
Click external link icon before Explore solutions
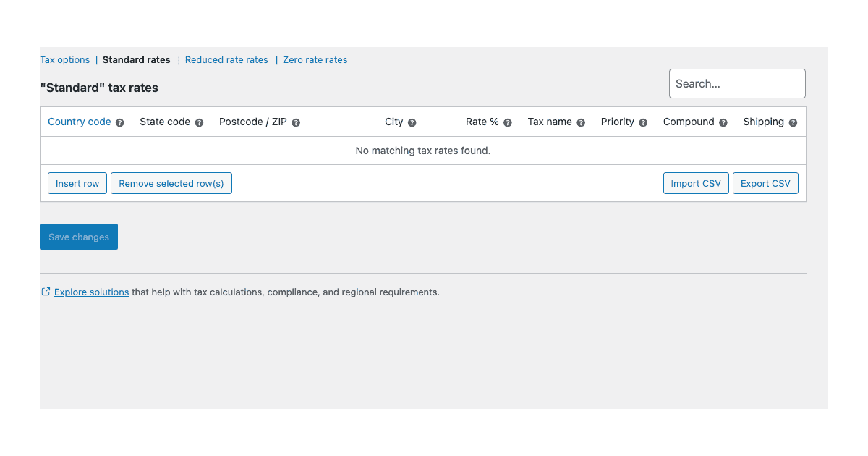pyautogui.click(x=46, y=292)
